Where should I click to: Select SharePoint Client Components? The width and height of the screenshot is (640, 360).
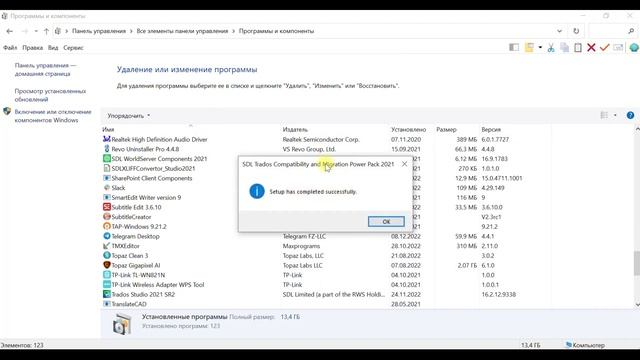[x=151, y=178]
